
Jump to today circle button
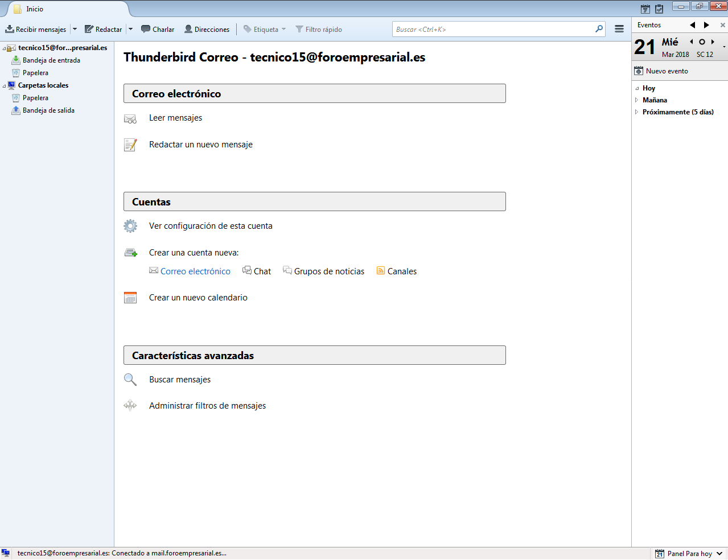click(x=702, y=42)
